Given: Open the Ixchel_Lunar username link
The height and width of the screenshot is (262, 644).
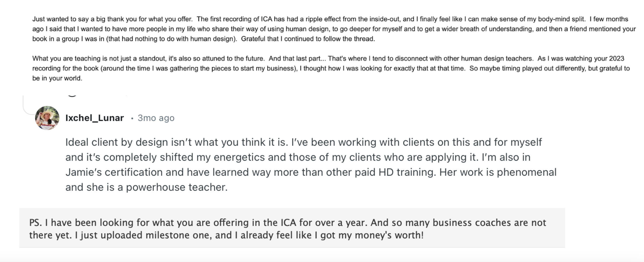Looking at the screenshot, I should click(95, 118).
